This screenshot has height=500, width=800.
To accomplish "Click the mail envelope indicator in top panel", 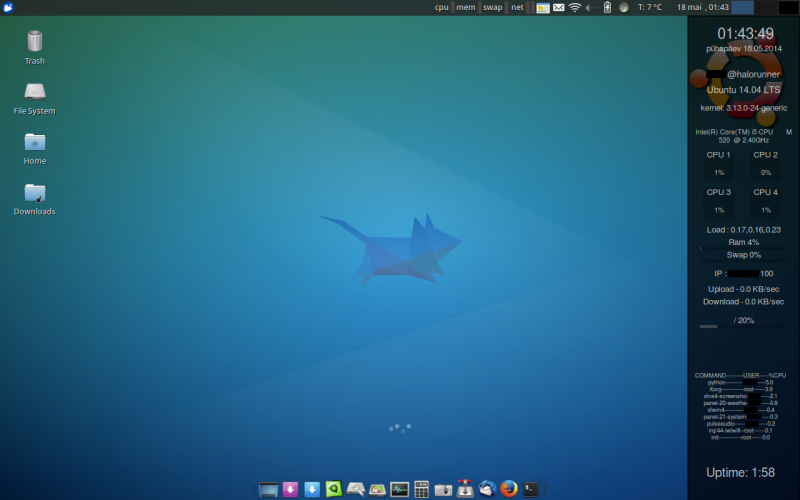I will tap(559, 7).
